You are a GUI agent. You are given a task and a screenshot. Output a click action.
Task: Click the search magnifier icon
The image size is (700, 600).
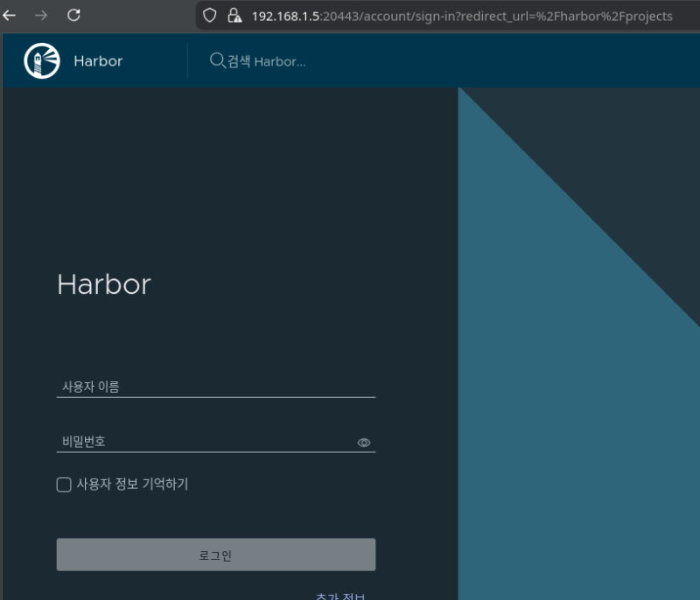coord(217,60)
